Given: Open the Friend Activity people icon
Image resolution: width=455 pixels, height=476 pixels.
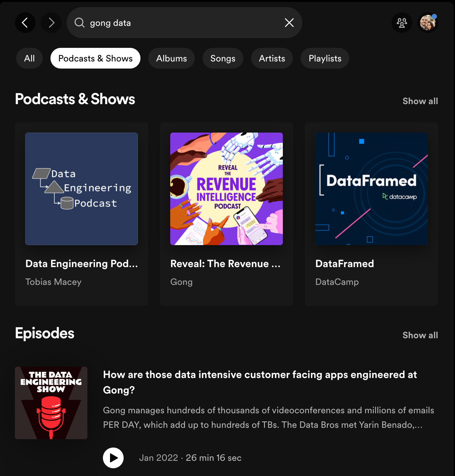Looking at the screenshot, I should tap(402, 23).
